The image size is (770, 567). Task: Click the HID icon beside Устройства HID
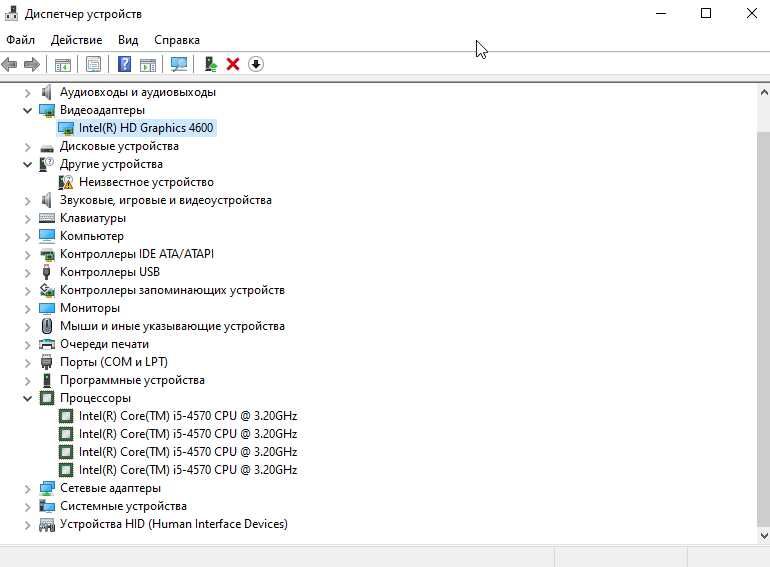point(47,525)
